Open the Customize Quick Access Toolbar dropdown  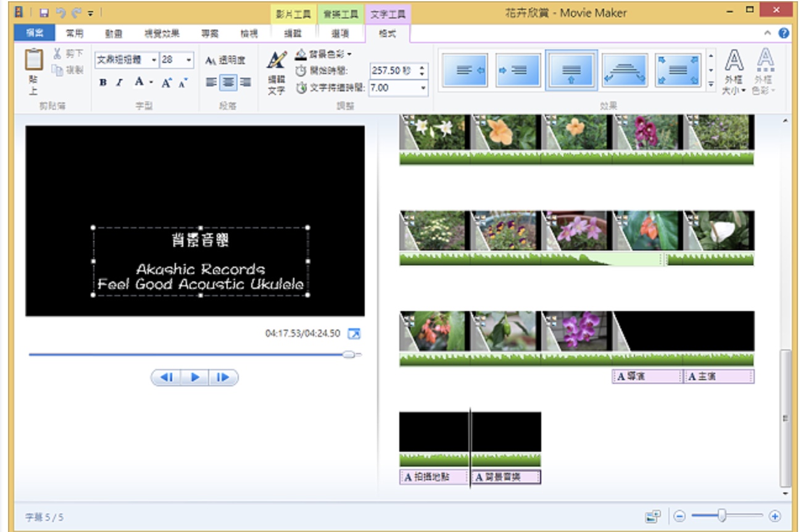tap(90, 12)
